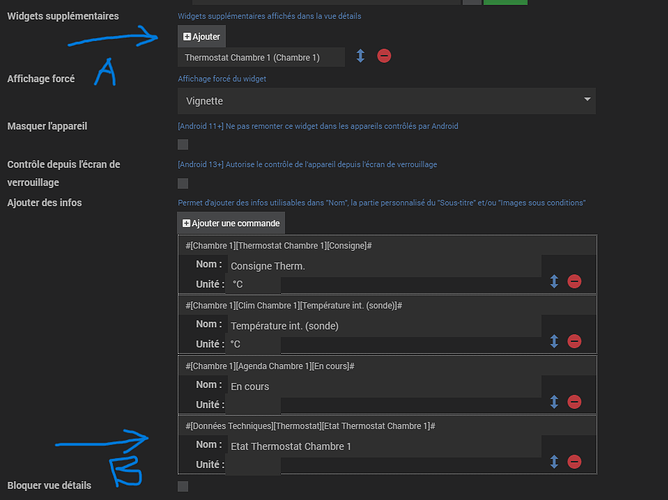This screenshot has height=500, width=668.
Task: Edit the Consigne Therm. name field
Action: point(385,266)
